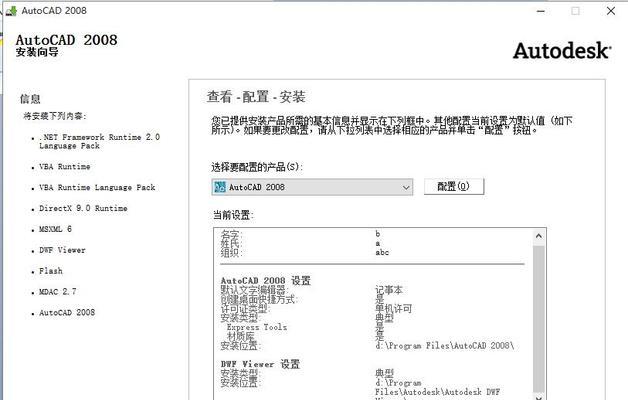Viewport: 628px width, 400px height.
Task: Click 'AutoCAD 2008' in the install list
Action: pos(67,313)
